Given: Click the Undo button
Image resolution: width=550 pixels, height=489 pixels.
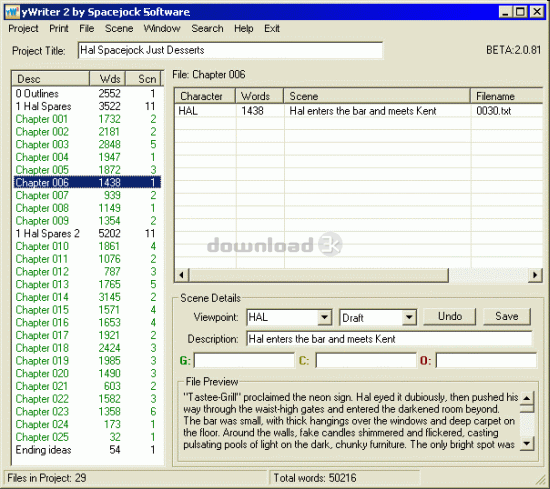Looking at the screenshot, I should [450, 317].
